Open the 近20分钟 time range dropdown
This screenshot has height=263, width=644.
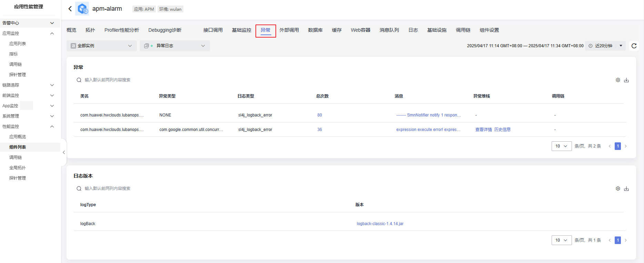coord(606,46)
